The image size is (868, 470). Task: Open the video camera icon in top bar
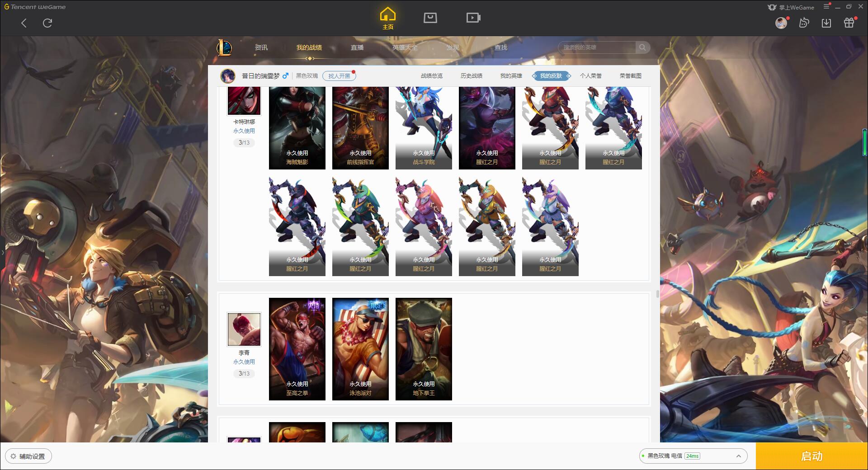coord(473,18)
